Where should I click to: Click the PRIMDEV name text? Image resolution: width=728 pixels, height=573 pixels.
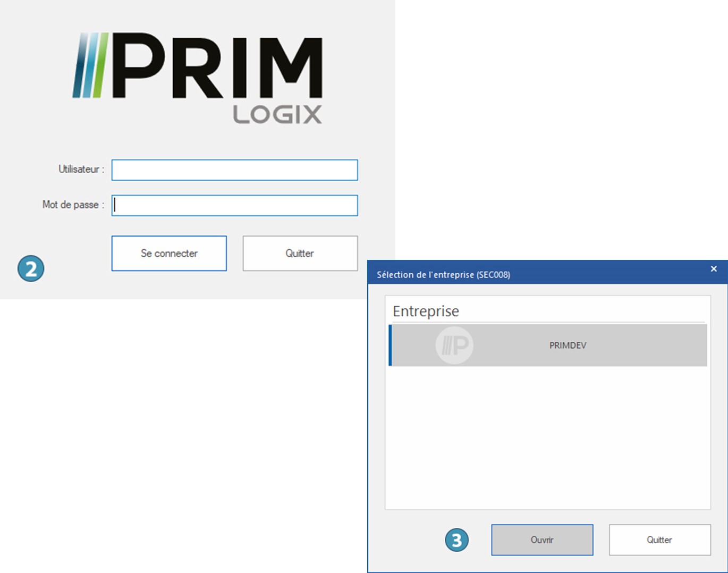tap(568, 346)
